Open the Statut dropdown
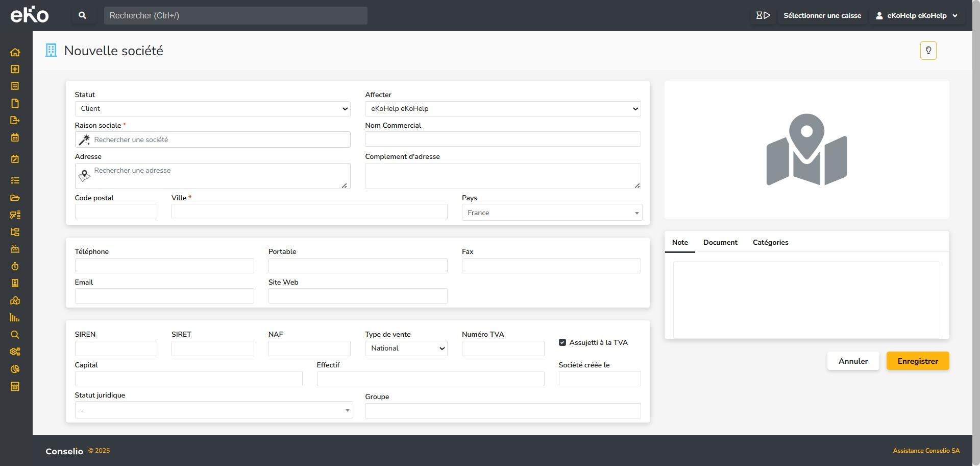980x466 pixels. (212, 109)
